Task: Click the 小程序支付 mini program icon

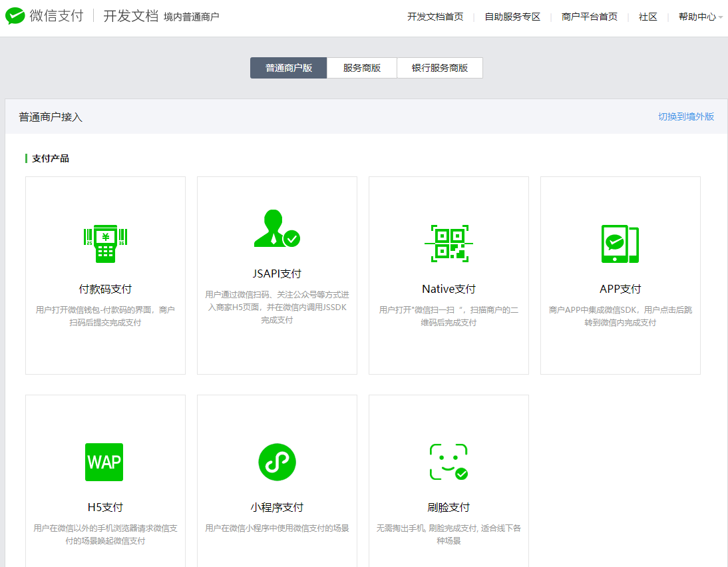Action: click(277, 462)
